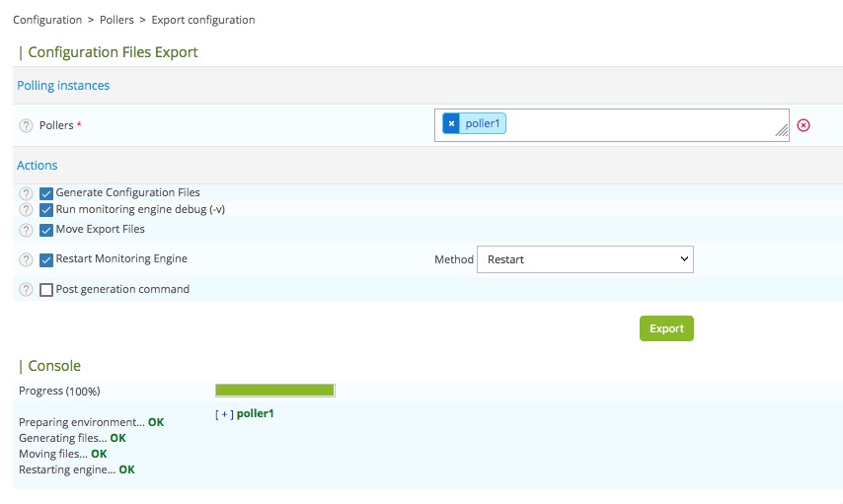This screenshot has width=843, height=504.
Task: Open Pollers breadcrumb item
Action: [x=116, y=20]
